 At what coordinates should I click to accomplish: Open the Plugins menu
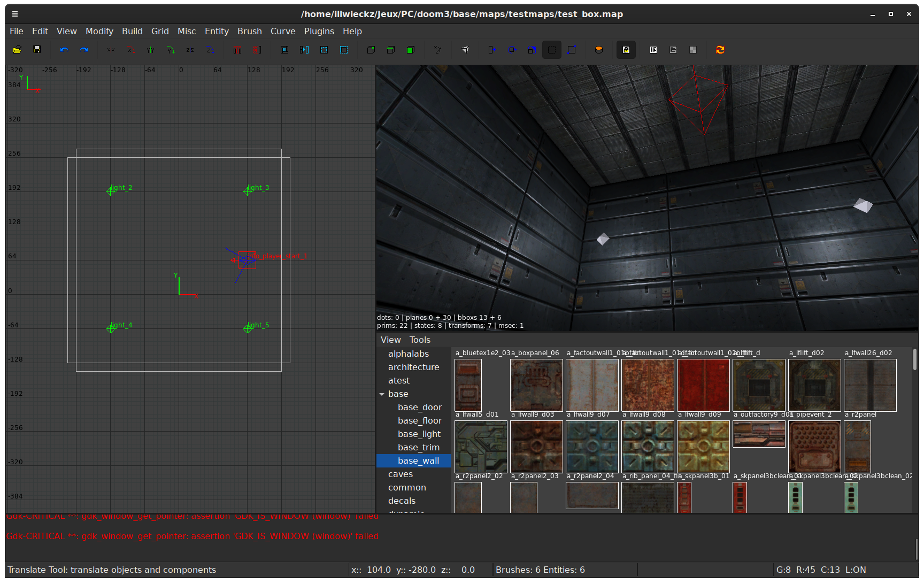[x=319, y=31]
